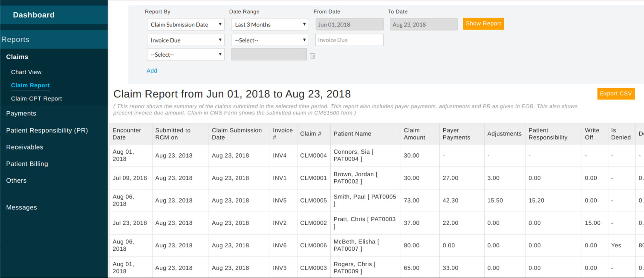Click the To Date field
Image resolution: width=644 pixels, height=278 pixels.
click(x=423, y=25)
